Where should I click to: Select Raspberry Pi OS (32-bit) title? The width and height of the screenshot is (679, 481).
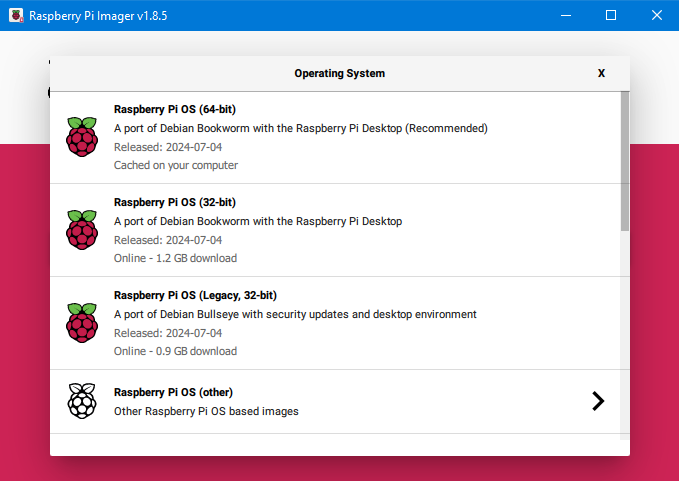coord(175,202)
